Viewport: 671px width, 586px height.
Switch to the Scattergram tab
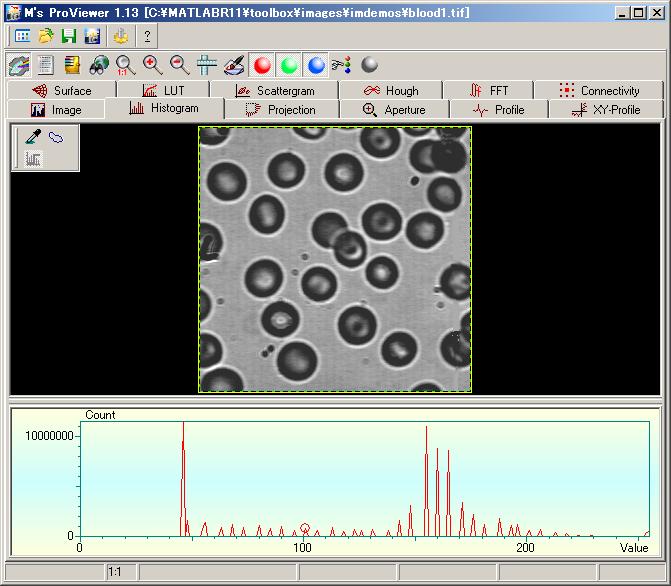pyautogui.click(x=282, y=90)
